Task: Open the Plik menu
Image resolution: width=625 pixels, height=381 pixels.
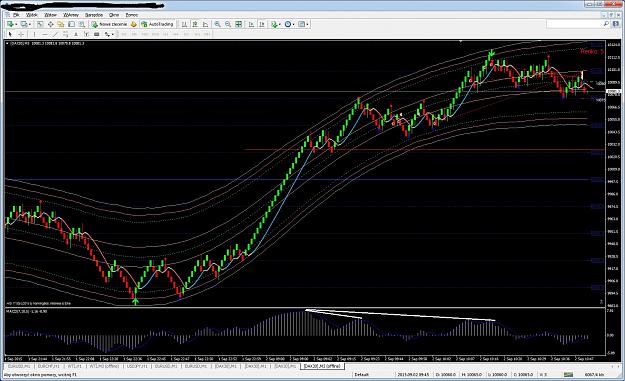Action: (16, 15)
